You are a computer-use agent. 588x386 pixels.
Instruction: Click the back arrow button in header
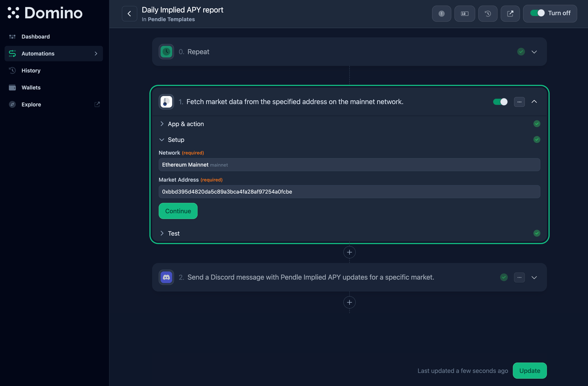click(129, 14)
